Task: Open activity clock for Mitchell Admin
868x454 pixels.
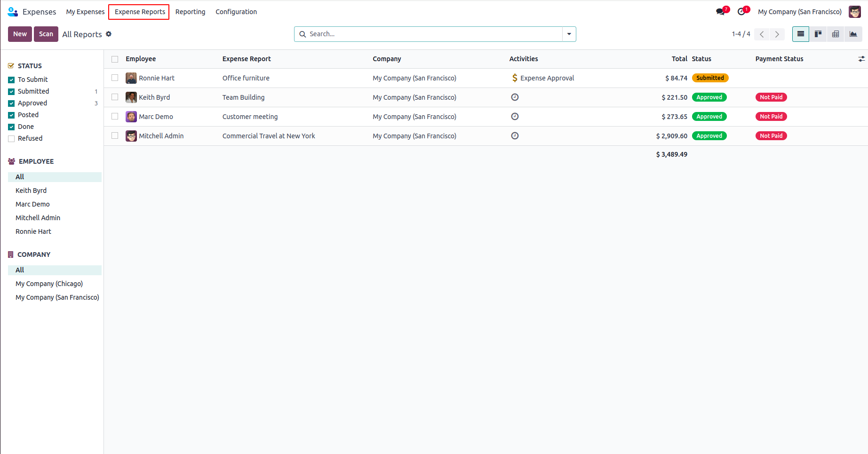Action: pyautogui.click(x=515, y=136)
